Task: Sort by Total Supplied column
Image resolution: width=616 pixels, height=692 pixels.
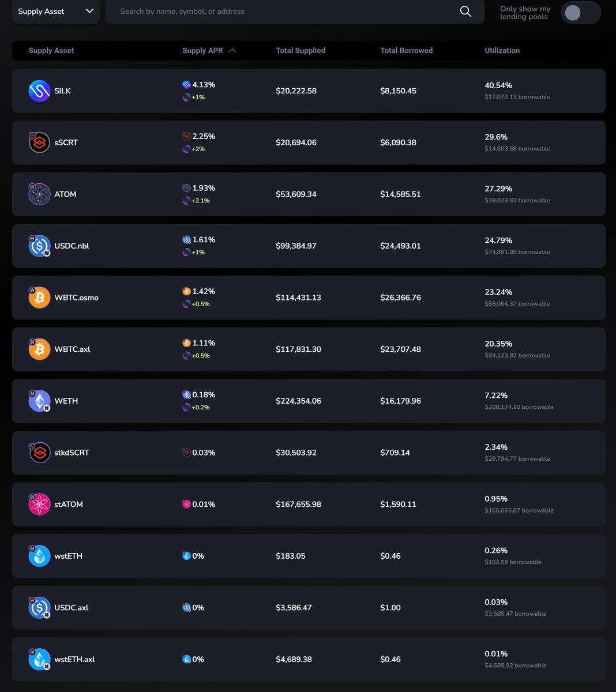Action: 301,51
